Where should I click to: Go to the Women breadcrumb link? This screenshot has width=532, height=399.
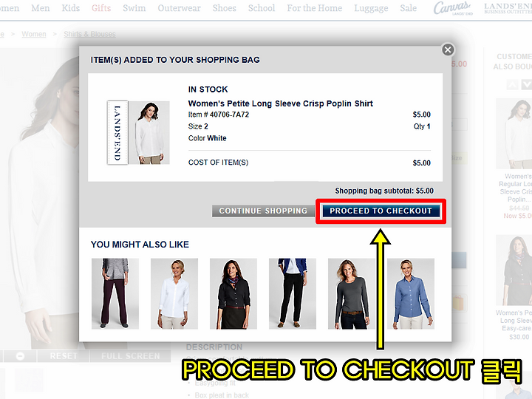click(x=33, y=34)
